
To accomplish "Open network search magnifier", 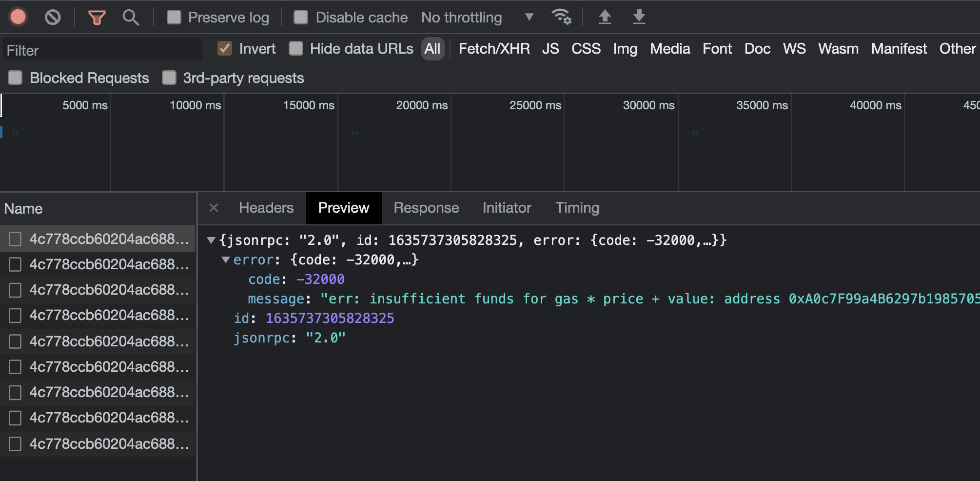I will (x=131, y=18).
